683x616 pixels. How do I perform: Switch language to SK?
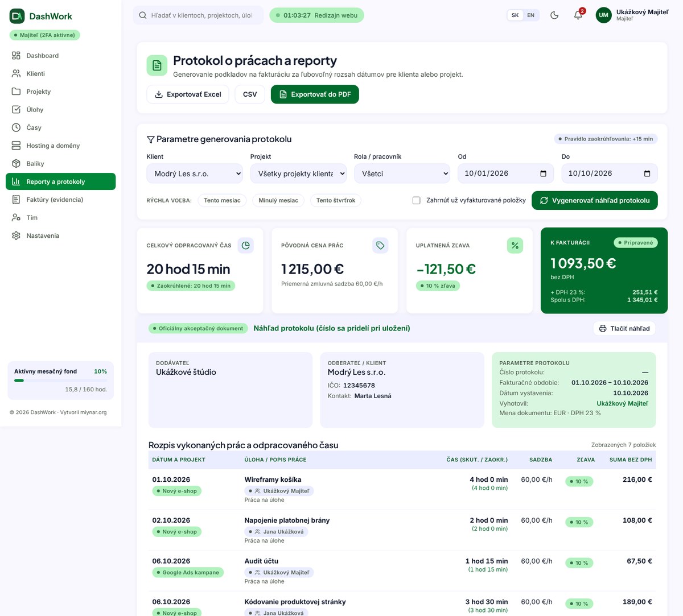coord(515,15)
